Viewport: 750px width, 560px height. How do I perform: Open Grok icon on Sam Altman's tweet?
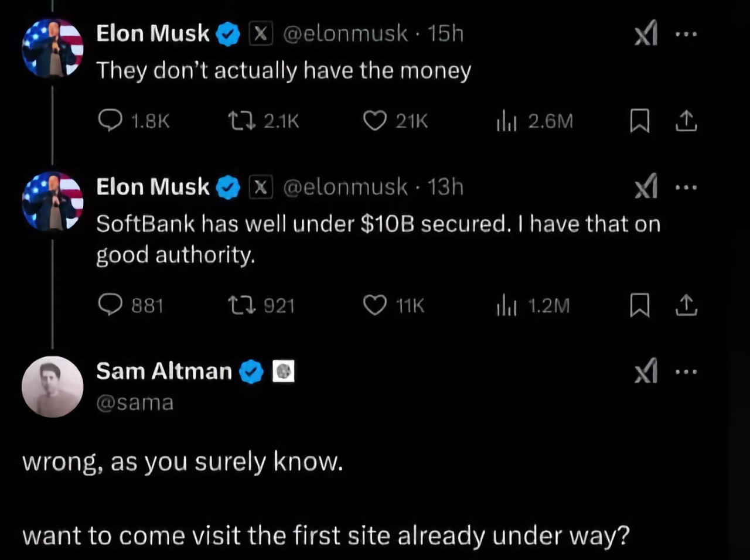tap(646, 371)
